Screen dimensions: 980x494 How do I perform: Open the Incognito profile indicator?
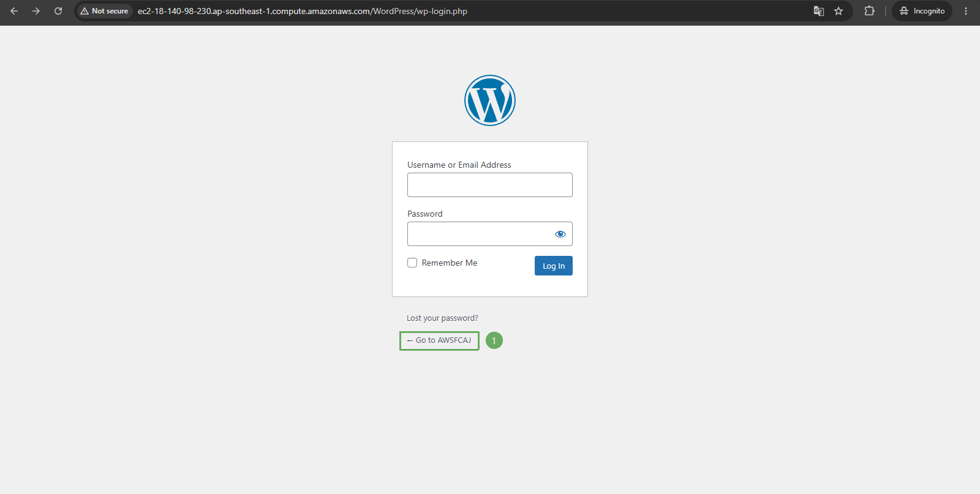[922, 11]
